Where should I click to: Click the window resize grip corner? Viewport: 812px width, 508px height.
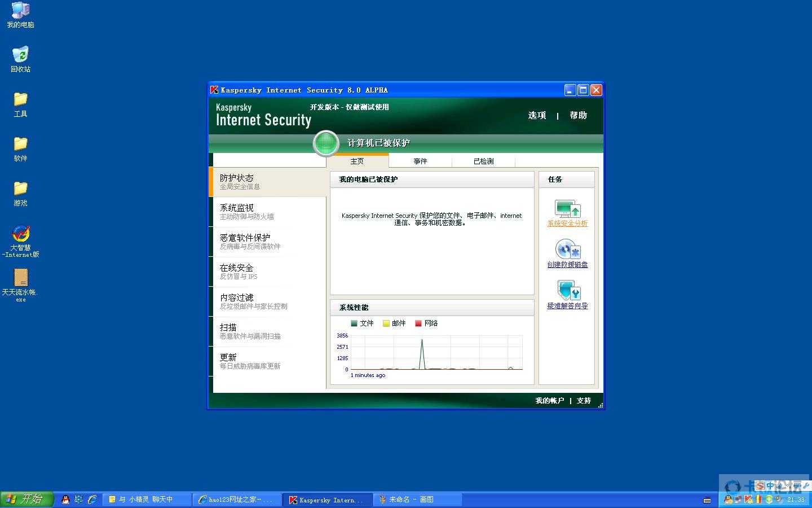coord(600,405)
